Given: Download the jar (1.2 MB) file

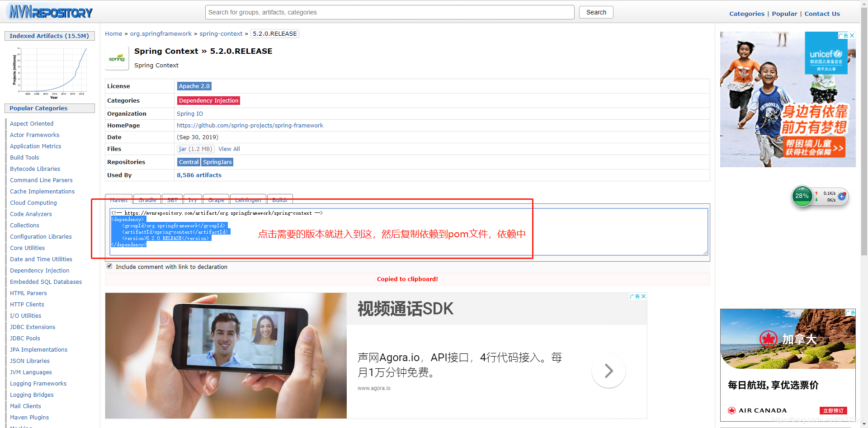Looking at the screenshot, I should [195, 149].
